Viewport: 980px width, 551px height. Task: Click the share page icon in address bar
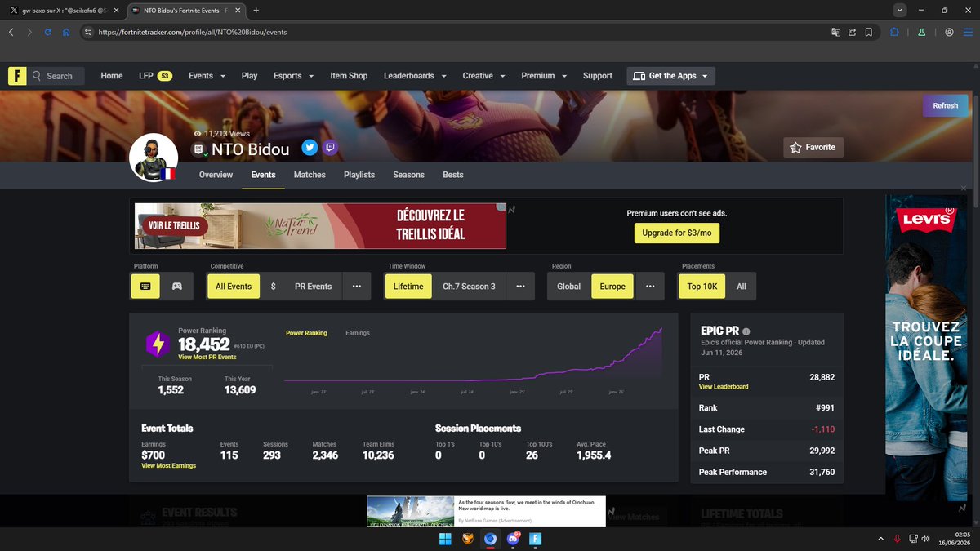pos(852,33)
